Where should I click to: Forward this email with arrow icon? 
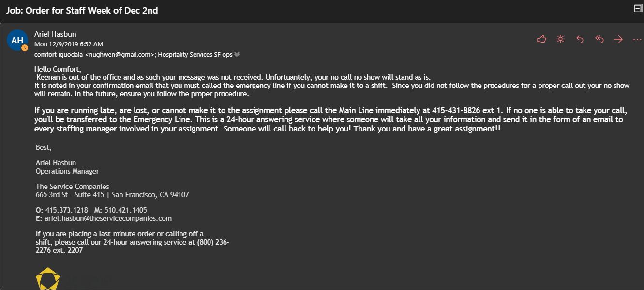pos(618,39)
